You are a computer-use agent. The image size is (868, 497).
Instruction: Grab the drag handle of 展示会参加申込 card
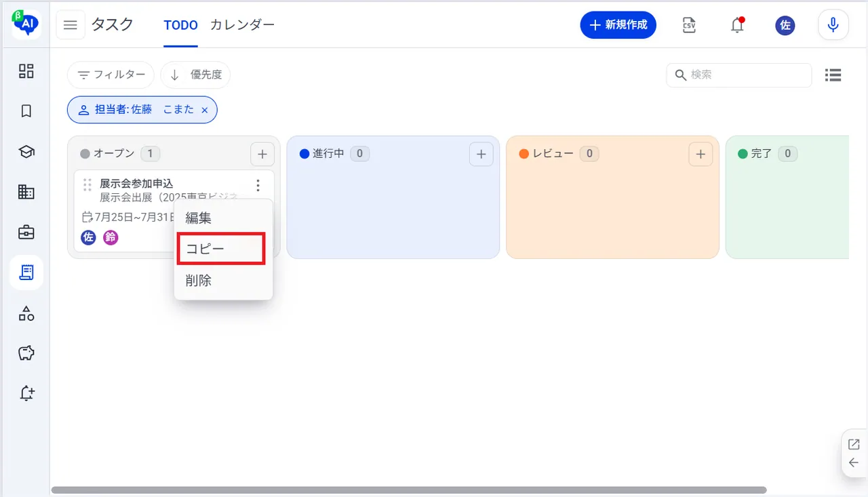point(87,184)
